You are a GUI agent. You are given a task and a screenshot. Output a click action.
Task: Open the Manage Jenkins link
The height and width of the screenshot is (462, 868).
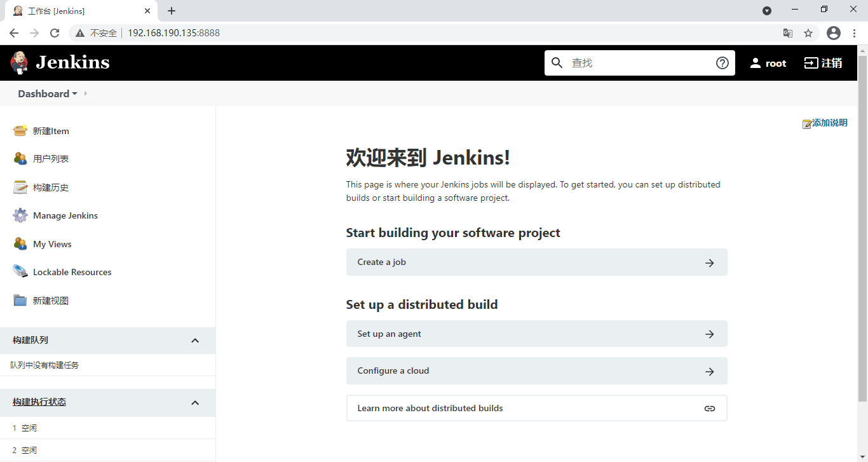[65, 215]
